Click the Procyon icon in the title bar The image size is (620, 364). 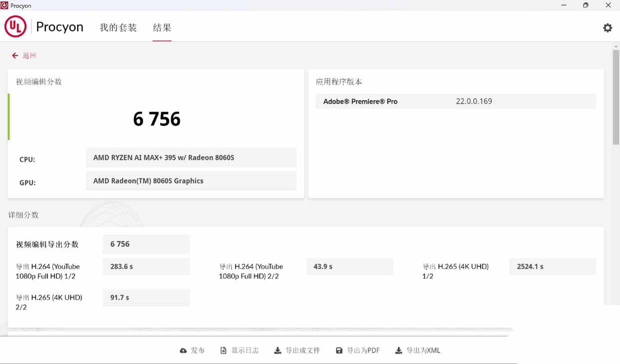pos(4,5)
